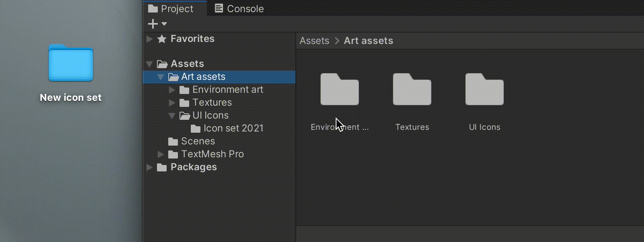Click the plus create asset button
Viewport: 644px width, 242px height.
tap(153, 24)
